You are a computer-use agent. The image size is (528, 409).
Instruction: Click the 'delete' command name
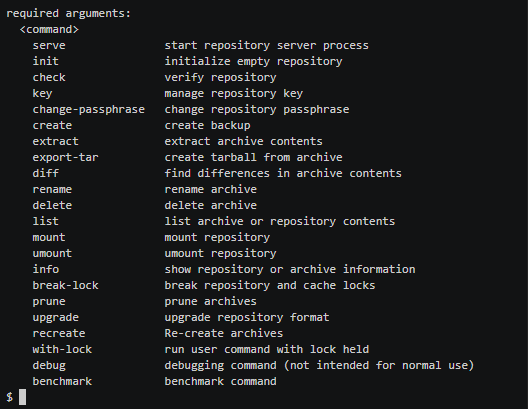tap(52, 205)
